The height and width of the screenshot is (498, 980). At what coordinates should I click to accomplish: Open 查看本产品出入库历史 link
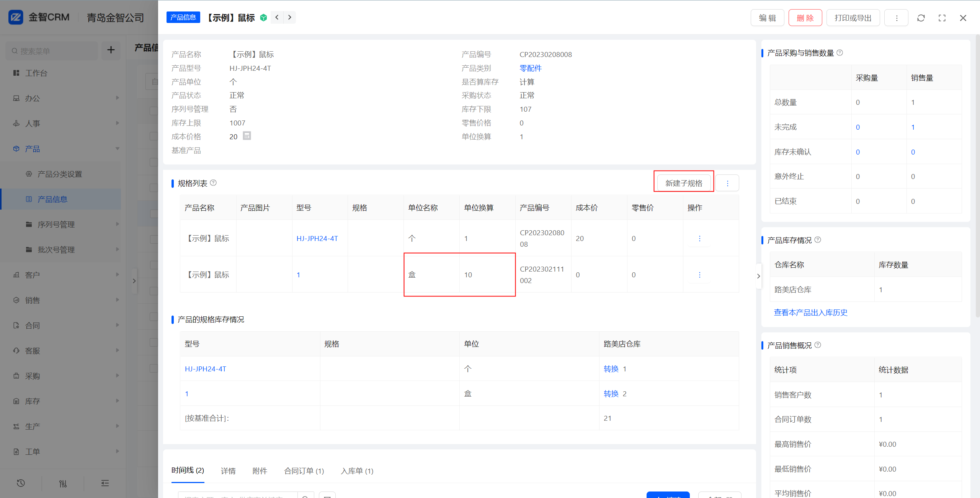pyautogui.click(x=810, y=312)
